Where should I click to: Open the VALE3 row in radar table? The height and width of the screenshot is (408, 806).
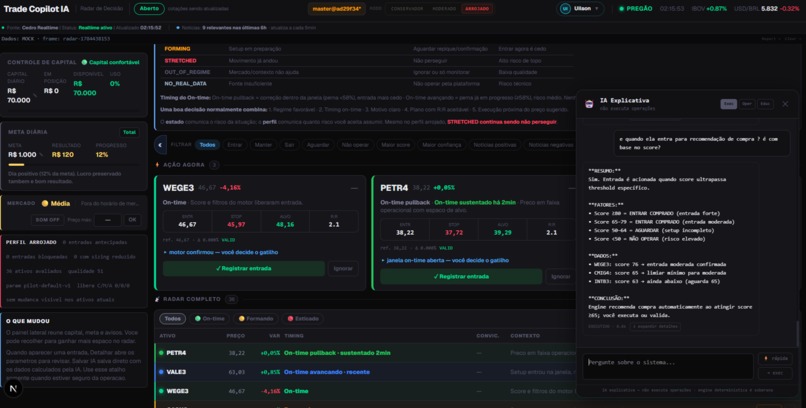click(x=365, y=372)
